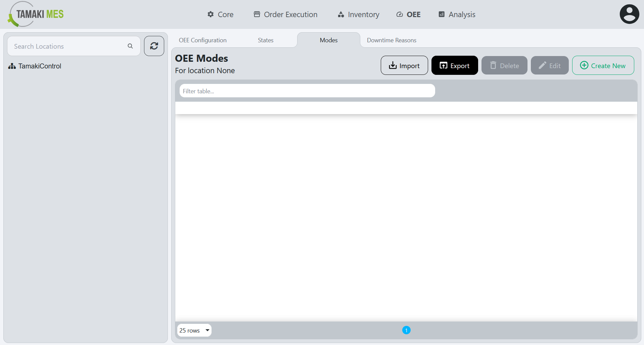Select the Inventory sitemap icon
Screen dimensions: 644x345
point(340,14)
